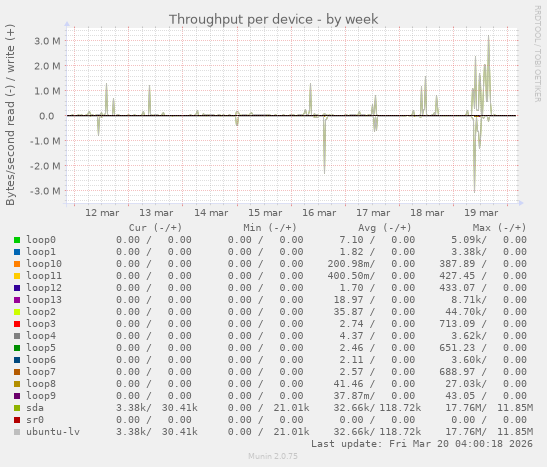The image size is (547, 467).
Task: Click the loop5 dark green swatch
Action: [17, 348]
